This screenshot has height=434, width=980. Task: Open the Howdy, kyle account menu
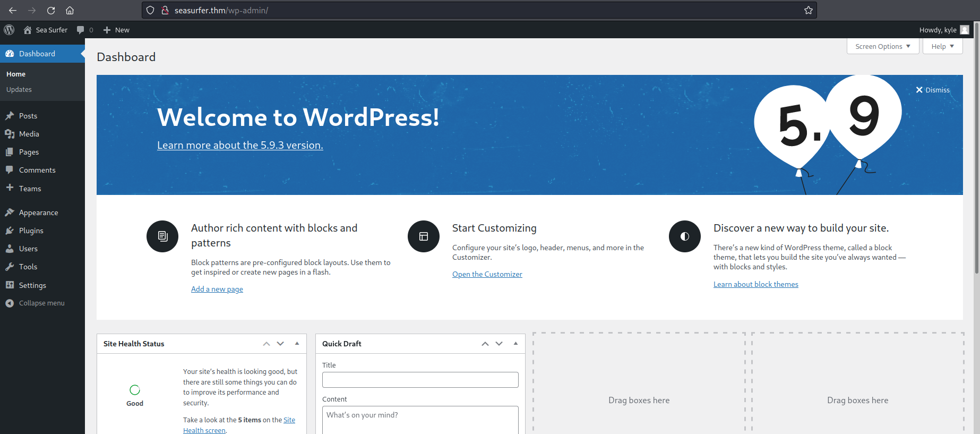coord(944,30)
